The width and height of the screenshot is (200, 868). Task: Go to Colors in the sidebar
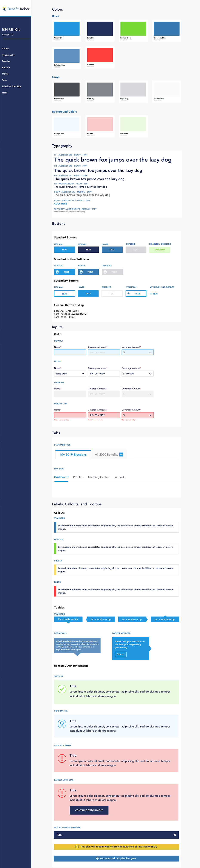[5, 48]
